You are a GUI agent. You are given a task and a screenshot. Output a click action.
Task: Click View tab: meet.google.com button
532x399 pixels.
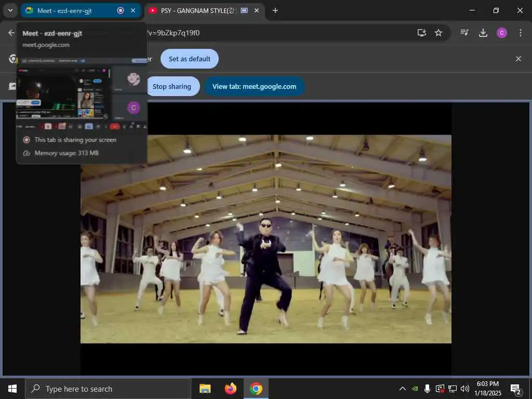coord(255,87)
